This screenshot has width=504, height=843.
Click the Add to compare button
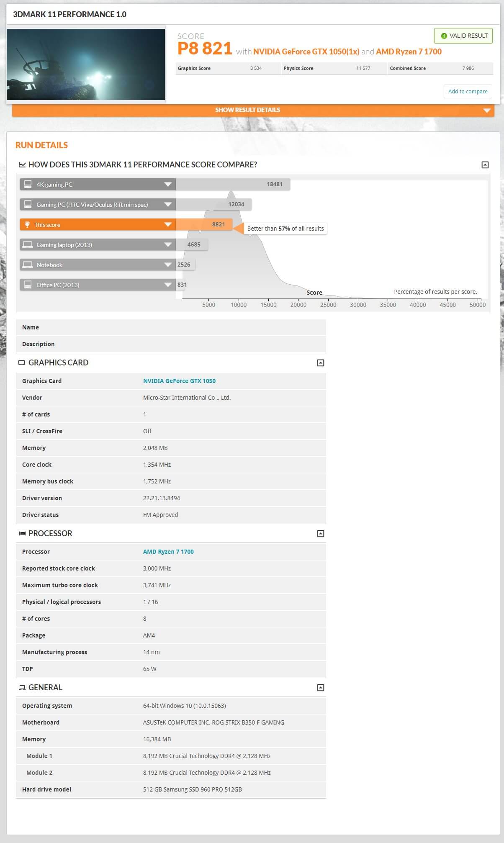468,92
